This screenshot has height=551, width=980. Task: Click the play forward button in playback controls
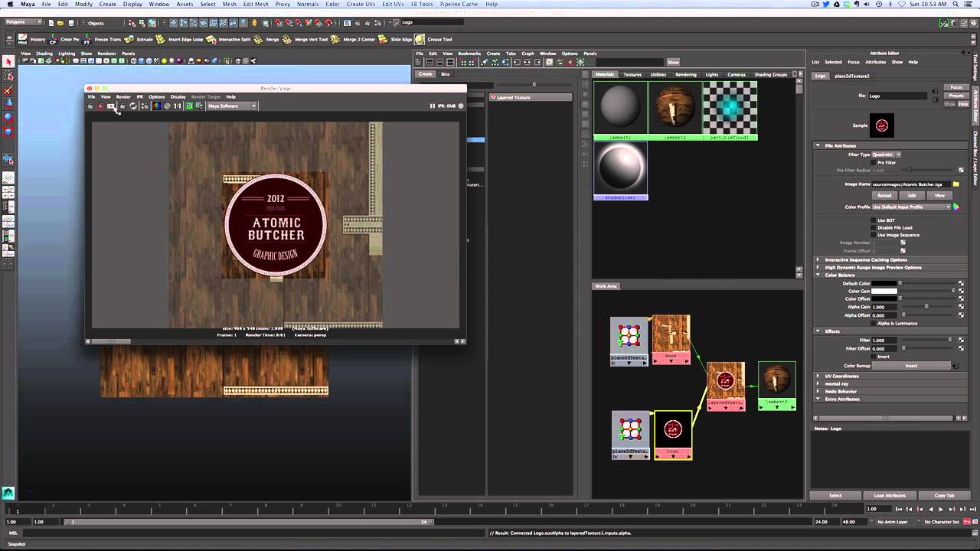pos(941,509)
